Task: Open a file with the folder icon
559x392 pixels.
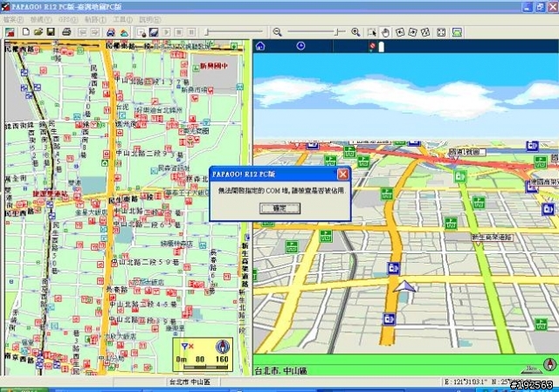Action: 38,32
